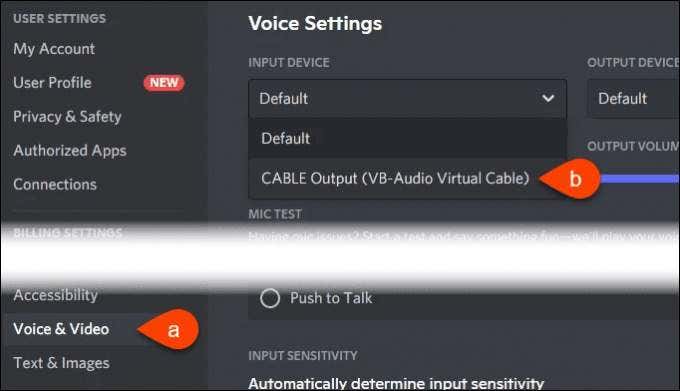The height and width of the screenshot is (391, 680).
Task: Open Connections settings
Action: pyautogui.click(x=55, y=184)
